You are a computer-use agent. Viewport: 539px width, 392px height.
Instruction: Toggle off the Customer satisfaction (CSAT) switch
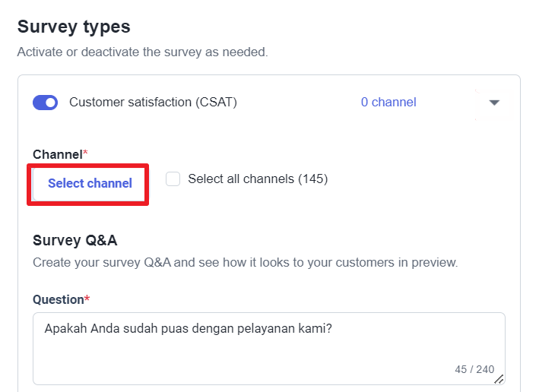[46, 103]
